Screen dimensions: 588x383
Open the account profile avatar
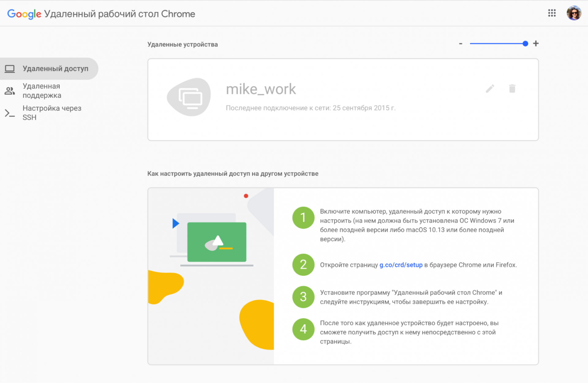[x=574, y=13]
